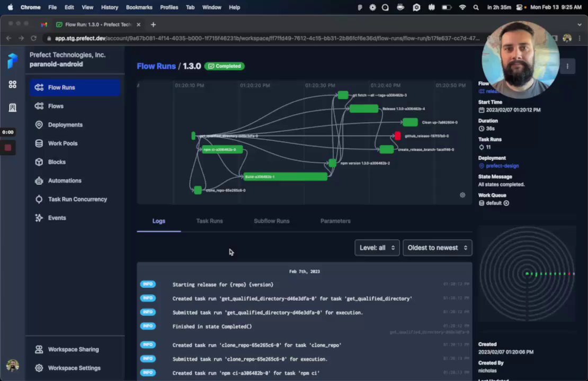
Task: Reload the page with refresh icon
Action: click(x=34, y=38)
